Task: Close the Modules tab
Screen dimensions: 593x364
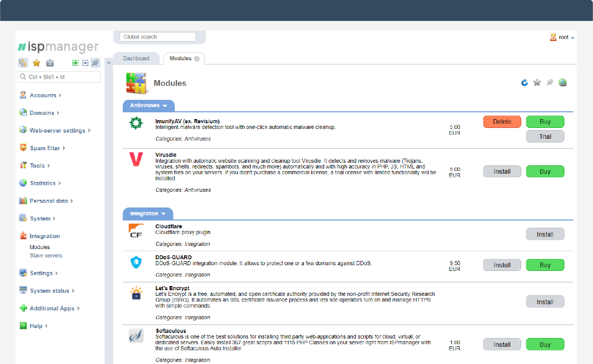Action: pos(197,59)
